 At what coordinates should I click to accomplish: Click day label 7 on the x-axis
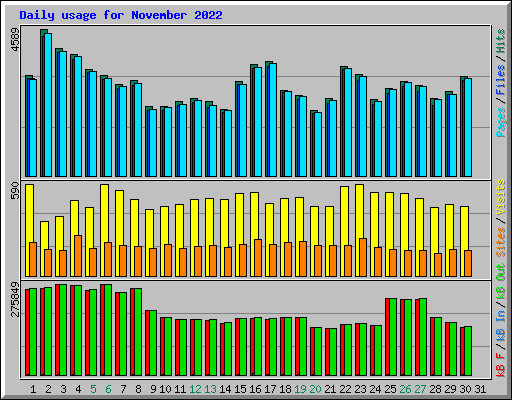click(123, 389)
